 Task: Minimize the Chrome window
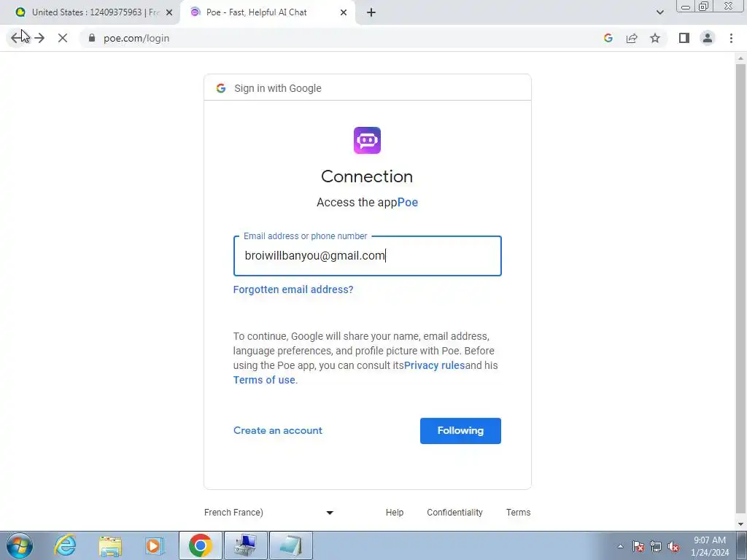[686, 6]
